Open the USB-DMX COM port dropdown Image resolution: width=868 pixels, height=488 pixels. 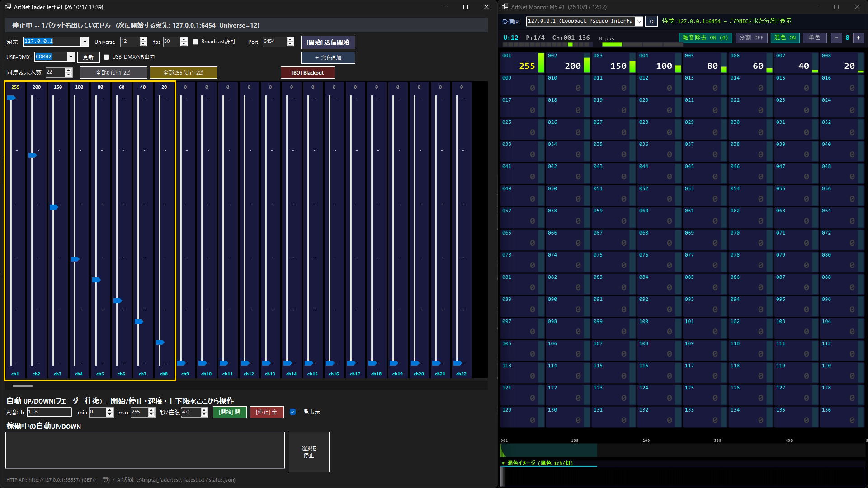[71, 57]
